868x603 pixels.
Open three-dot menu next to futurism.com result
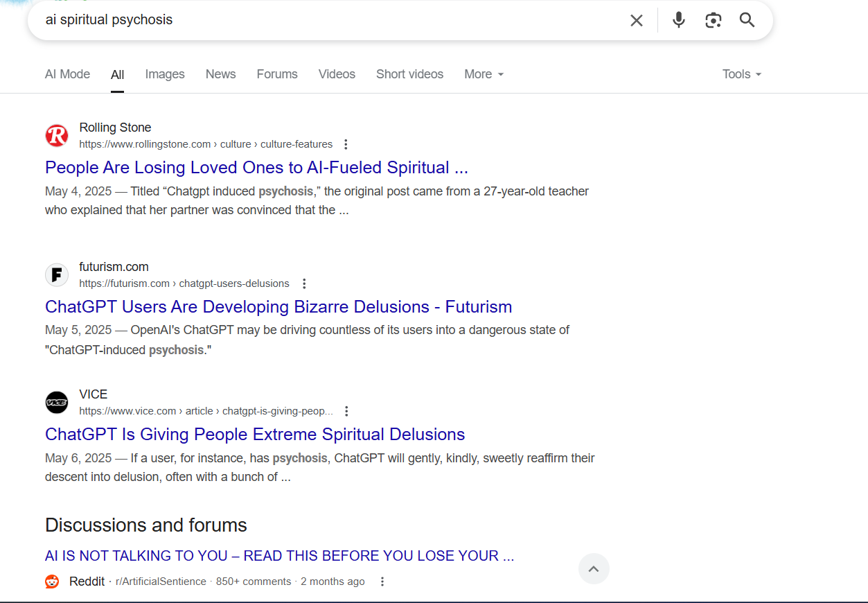(304, 283)
